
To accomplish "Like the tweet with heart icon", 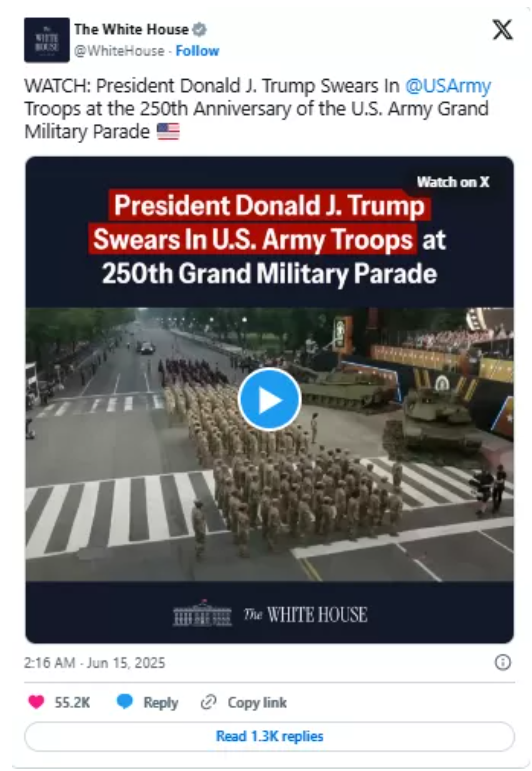I will tap(36, 702).
